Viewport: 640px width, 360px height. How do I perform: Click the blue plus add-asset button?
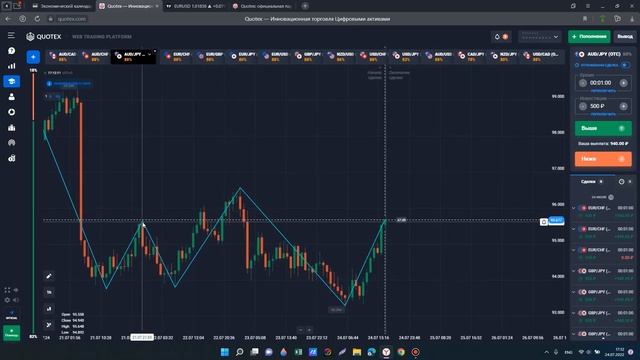[x=33, y=57]
